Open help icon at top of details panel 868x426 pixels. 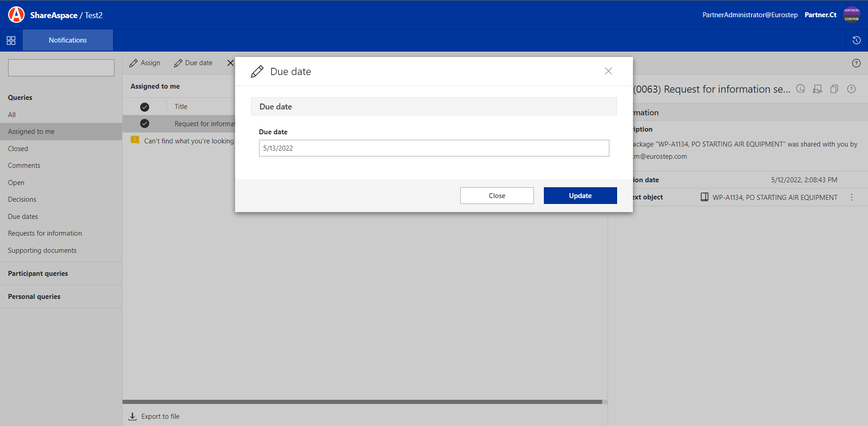click(856, 63)
